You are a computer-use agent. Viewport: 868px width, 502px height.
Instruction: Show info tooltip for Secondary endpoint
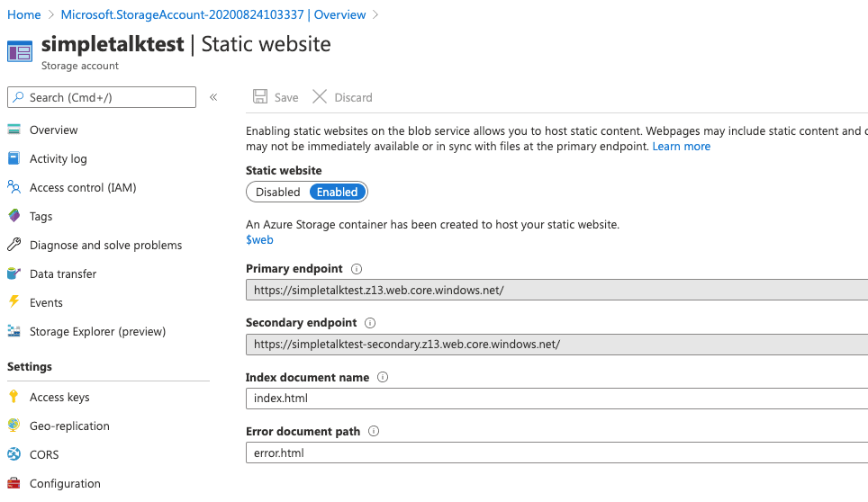point(370,323)
